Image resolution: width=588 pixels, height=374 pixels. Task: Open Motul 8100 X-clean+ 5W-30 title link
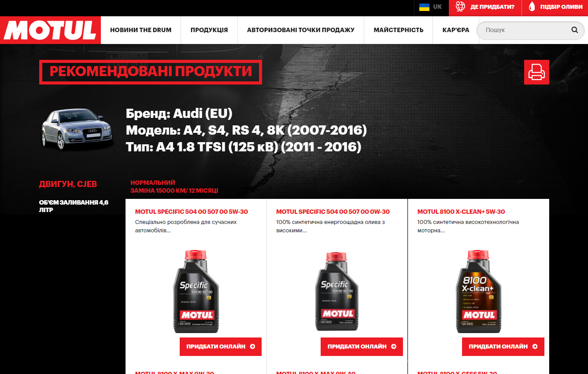[x=461, y=212]
